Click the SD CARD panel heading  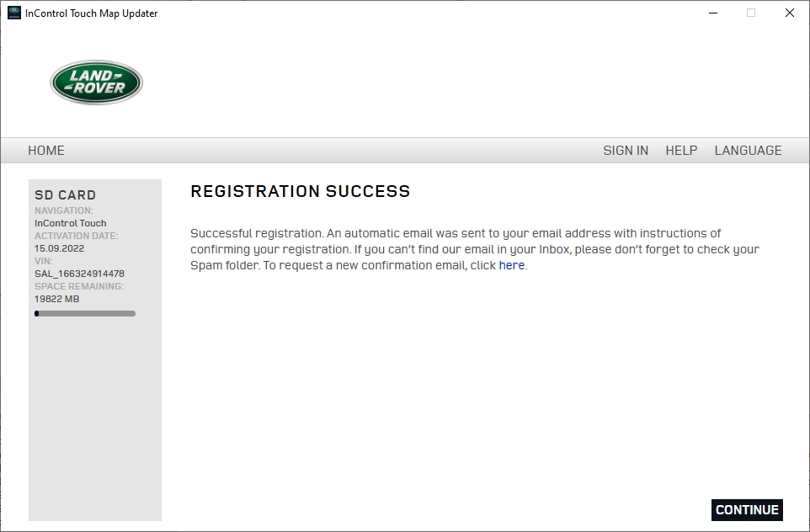[65, 194]
